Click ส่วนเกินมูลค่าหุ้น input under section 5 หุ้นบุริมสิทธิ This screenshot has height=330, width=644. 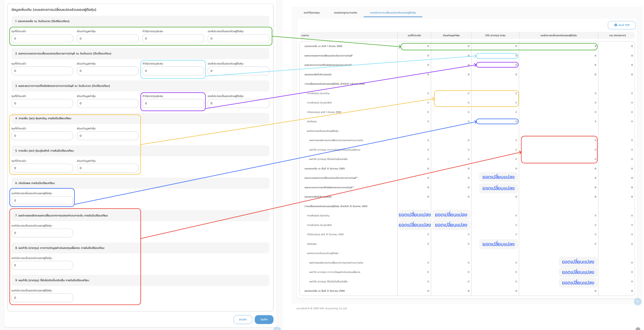pos(108,168)
